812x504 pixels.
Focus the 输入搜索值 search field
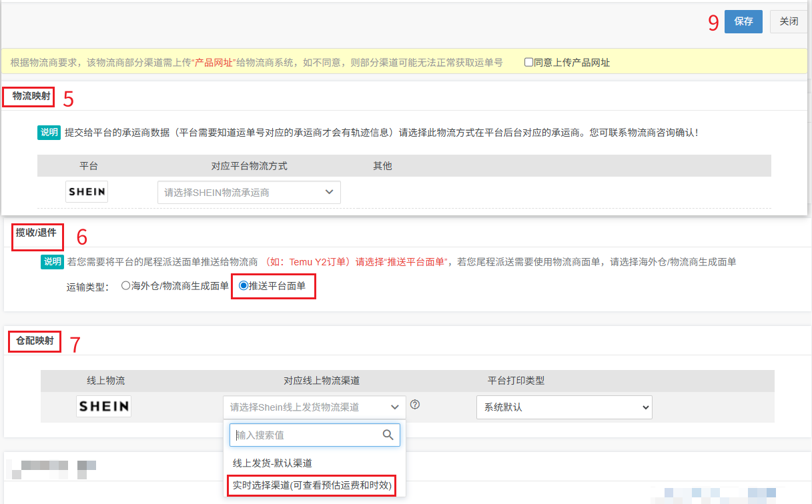coord(307,435)
